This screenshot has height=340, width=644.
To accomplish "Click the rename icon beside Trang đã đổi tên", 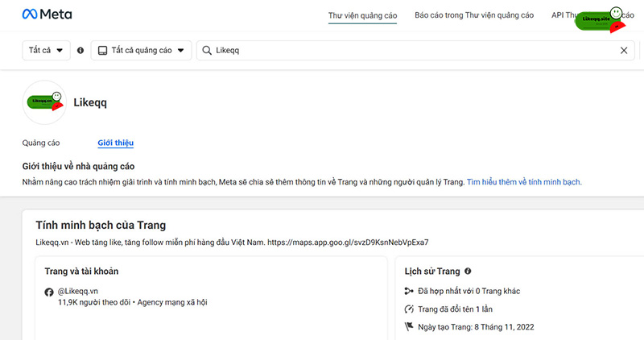I will tap(409, 309).
